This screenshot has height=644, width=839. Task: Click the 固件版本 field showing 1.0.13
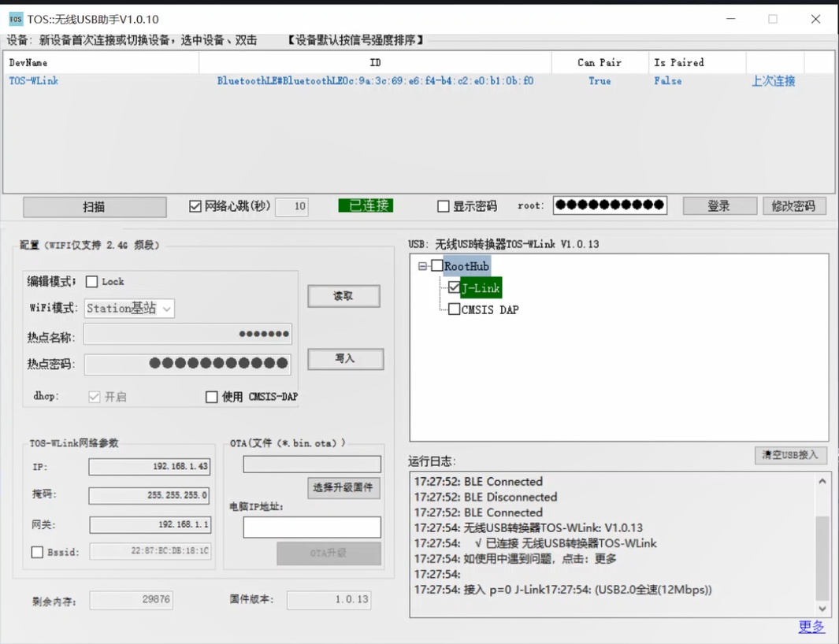329,600
